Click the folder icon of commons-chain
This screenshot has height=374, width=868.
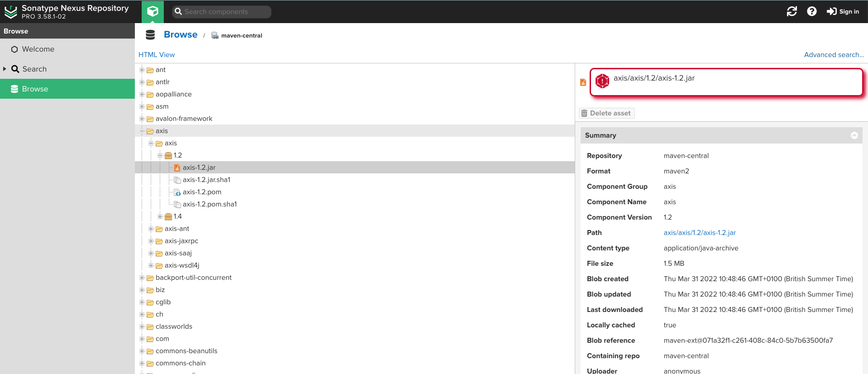click(x=150, y=364)
